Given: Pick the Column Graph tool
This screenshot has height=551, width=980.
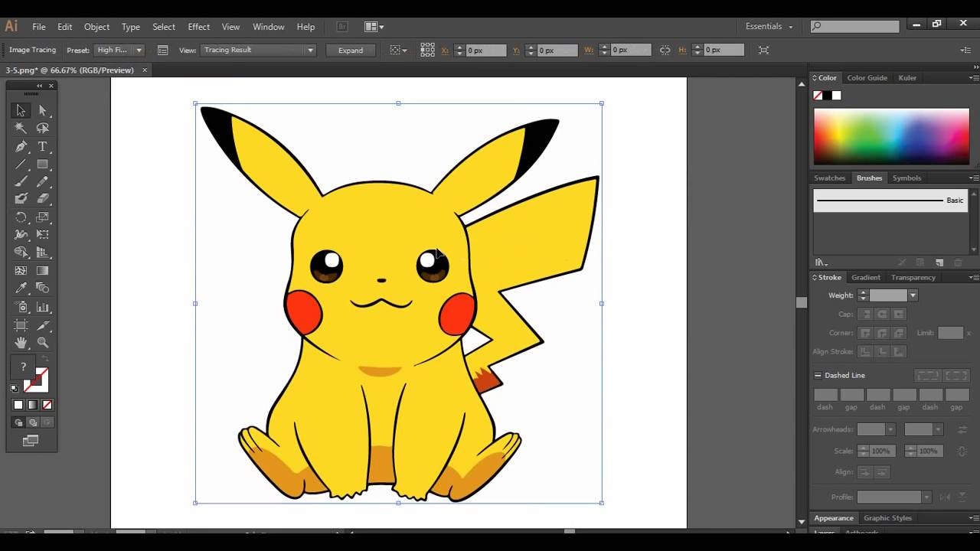Looking at the screenshot, I should [x=43, y=307].
